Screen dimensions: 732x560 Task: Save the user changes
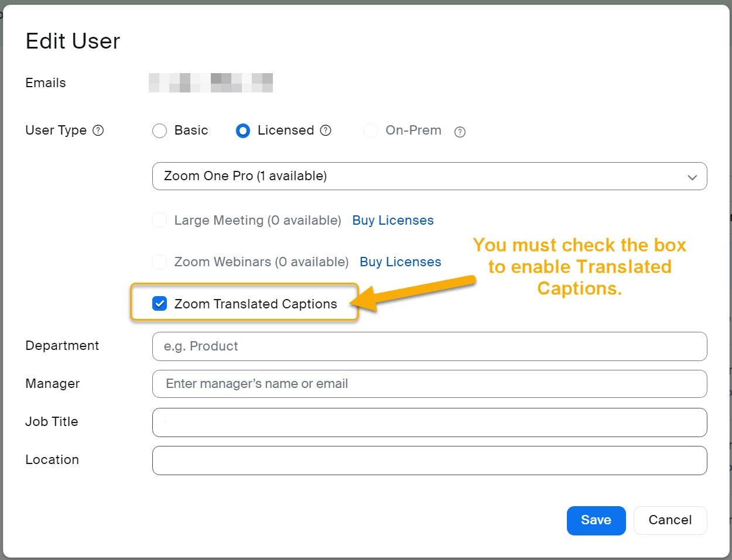coord(596,520)
